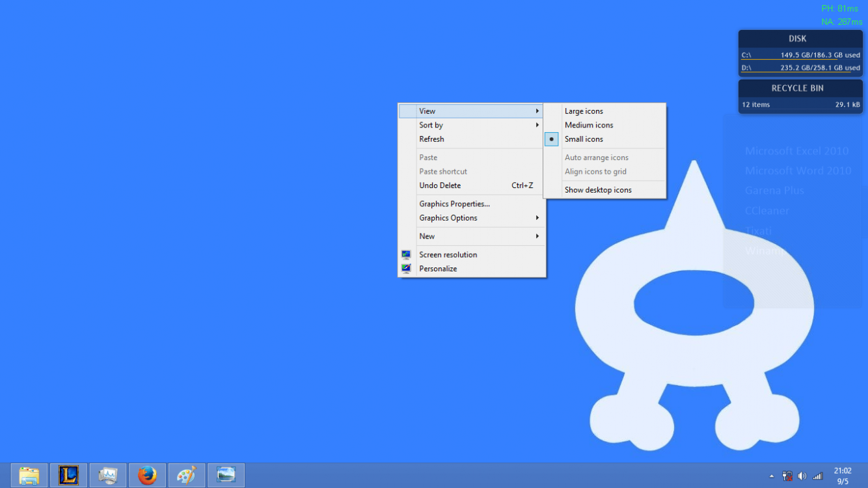
Task: Click the Paste shortcut entry
Action: pyautogui.click(x=472, y=171)
